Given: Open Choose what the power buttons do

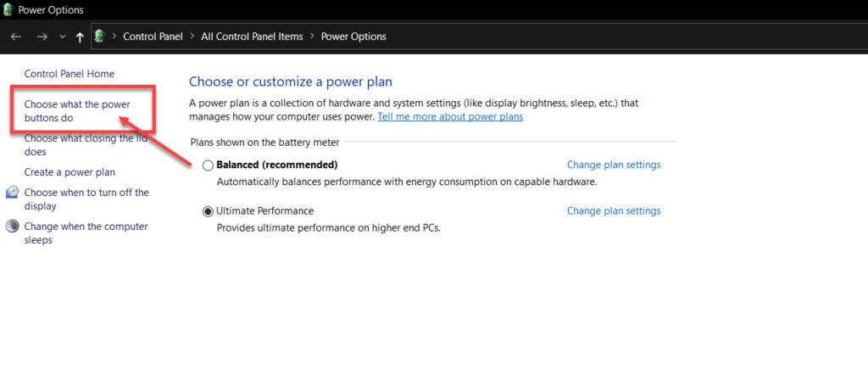Looking at the screenshot, I should (77, 111).
